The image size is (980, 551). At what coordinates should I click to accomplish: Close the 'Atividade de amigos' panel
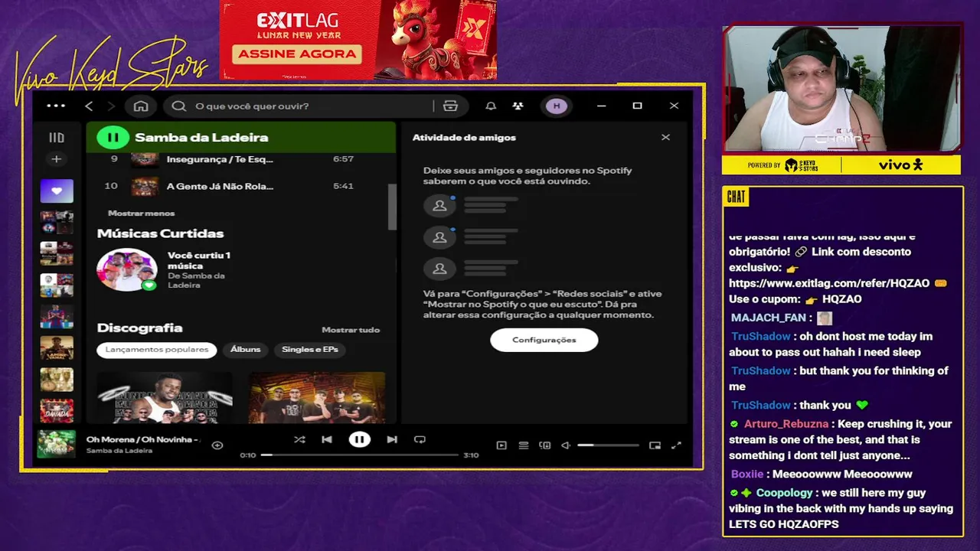(665, 137)
